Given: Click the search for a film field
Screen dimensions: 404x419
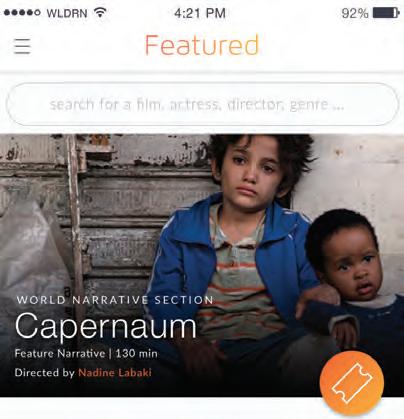Looking at the screenshot, I should click(x=202, y=104).
